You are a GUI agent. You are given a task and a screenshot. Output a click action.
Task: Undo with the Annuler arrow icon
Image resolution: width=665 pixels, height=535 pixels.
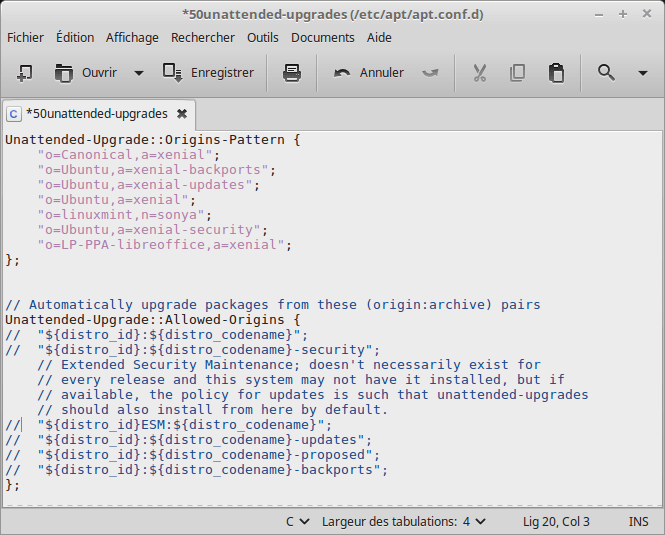click(342, 73)
